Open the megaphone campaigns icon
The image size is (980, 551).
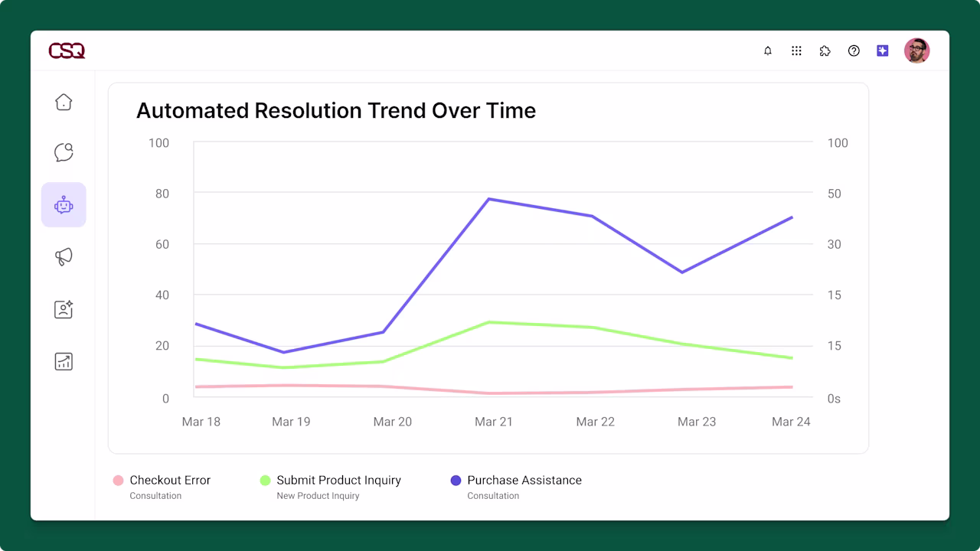coord(64,256)
